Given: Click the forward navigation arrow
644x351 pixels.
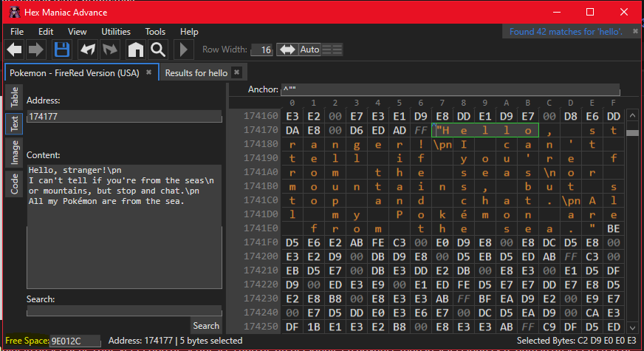Looking at the screenshot, I should (x=36, y=50).
